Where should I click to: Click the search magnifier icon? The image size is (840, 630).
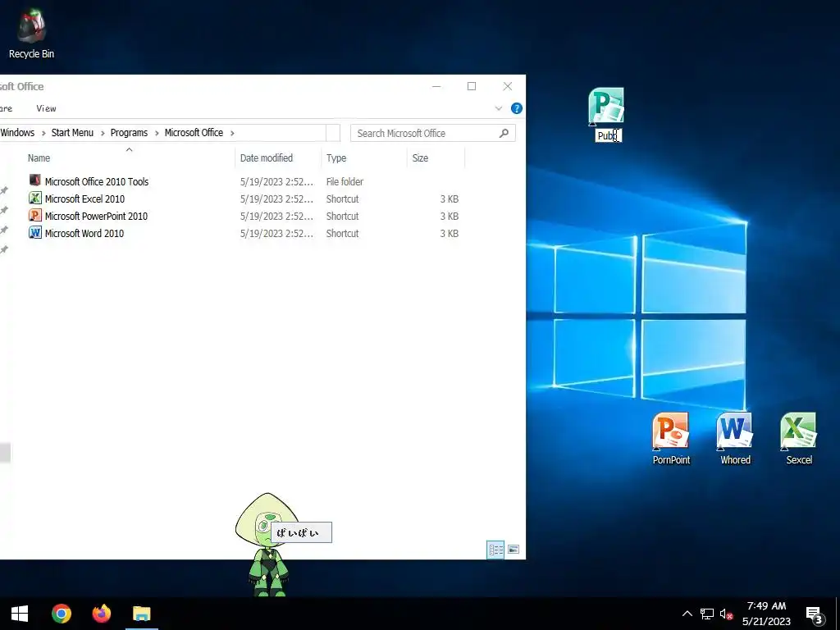[x=504, y=133]
